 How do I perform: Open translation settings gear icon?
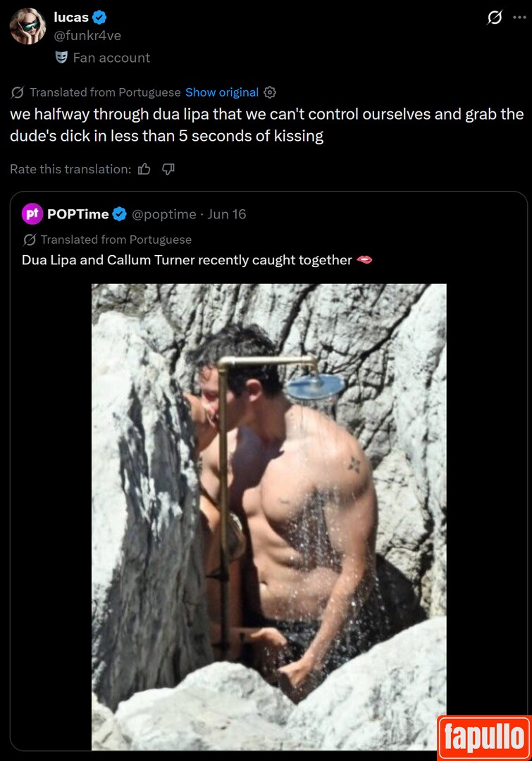270,92
